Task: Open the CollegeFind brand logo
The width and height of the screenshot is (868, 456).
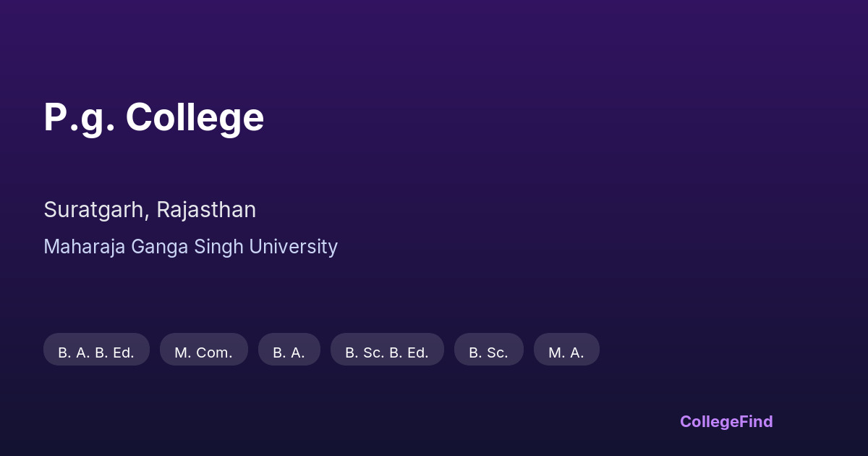Action: 726,421
